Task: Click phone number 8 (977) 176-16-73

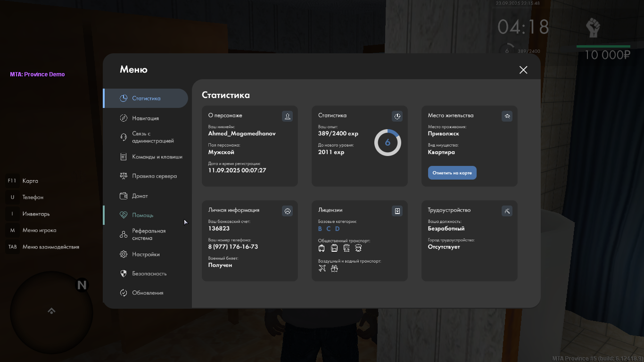Action: tap(233, 247)
